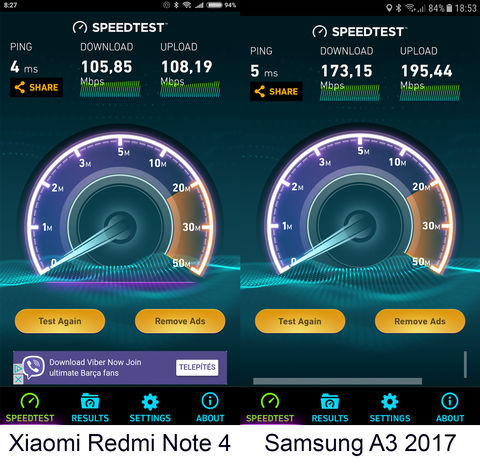Click the gray progress bar on Samsung screen
The image size is (480, 468).
click(338, 381)
